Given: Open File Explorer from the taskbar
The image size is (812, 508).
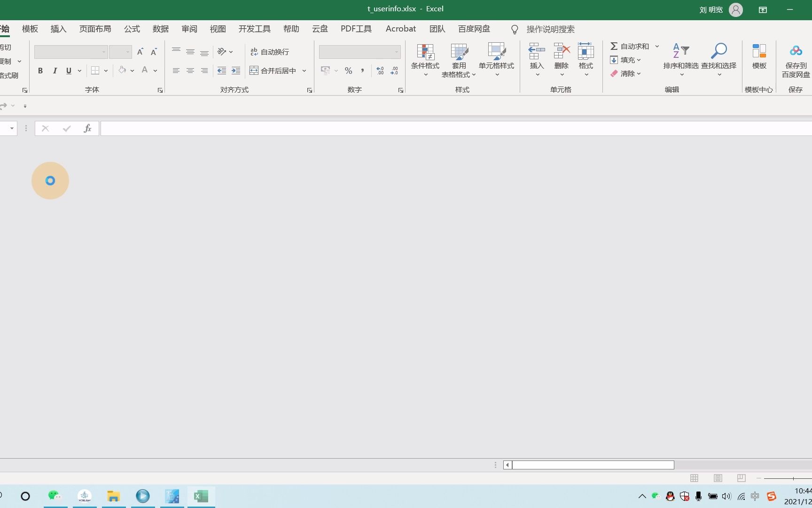Looking at the screenshot, I should [113, 496].
